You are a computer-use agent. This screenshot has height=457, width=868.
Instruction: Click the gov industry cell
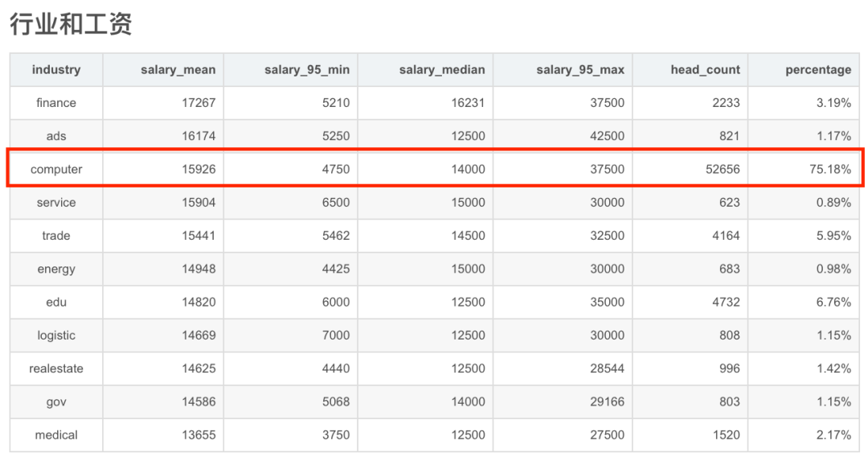(56, 402)
